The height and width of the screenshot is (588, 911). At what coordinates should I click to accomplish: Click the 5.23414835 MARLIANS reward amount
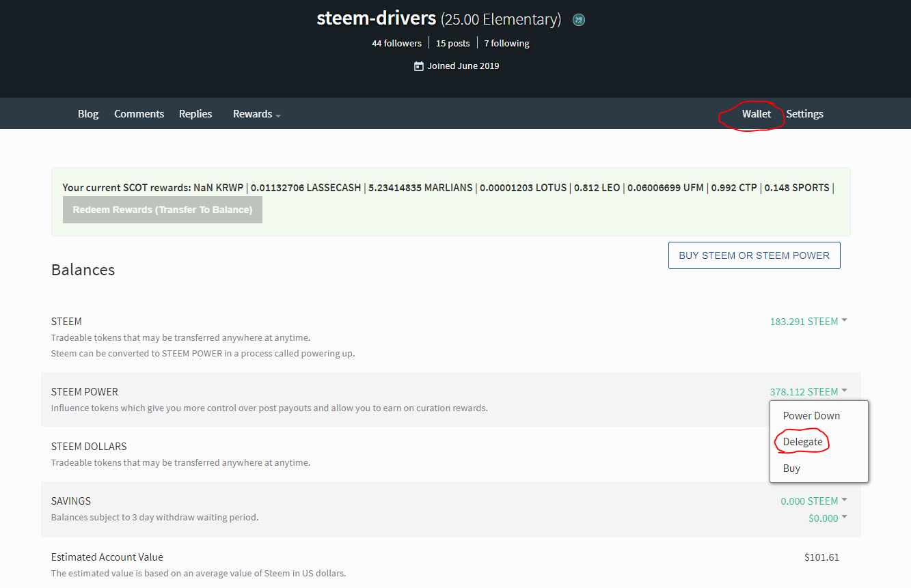click(420, 188)
